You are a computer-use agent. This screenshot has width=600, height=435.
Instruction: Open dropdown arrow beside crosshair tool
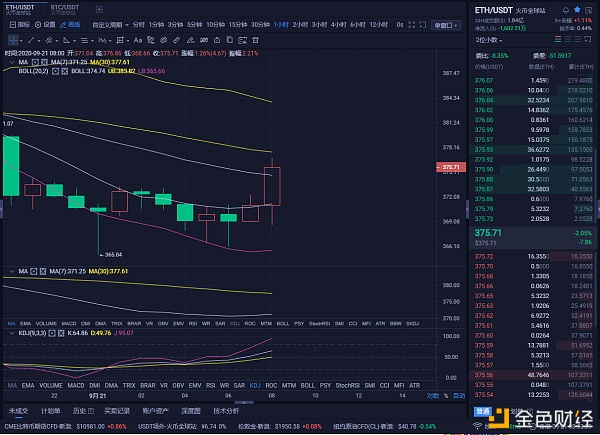pyautogui.click(x=21, y=41)
